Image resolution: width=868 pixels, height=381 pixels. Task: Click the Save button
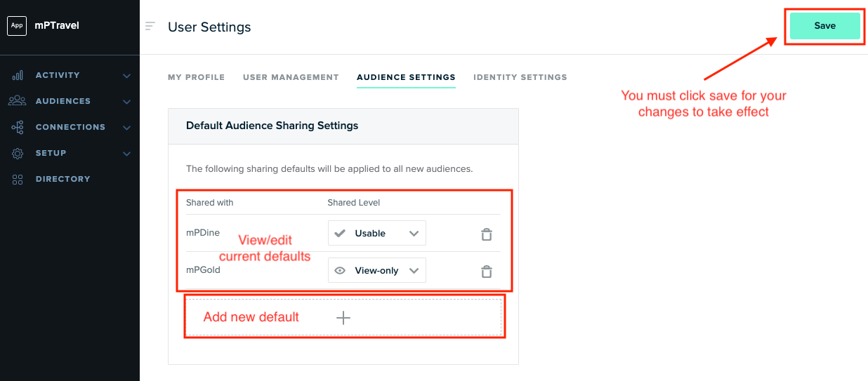[x=824, y=26]
